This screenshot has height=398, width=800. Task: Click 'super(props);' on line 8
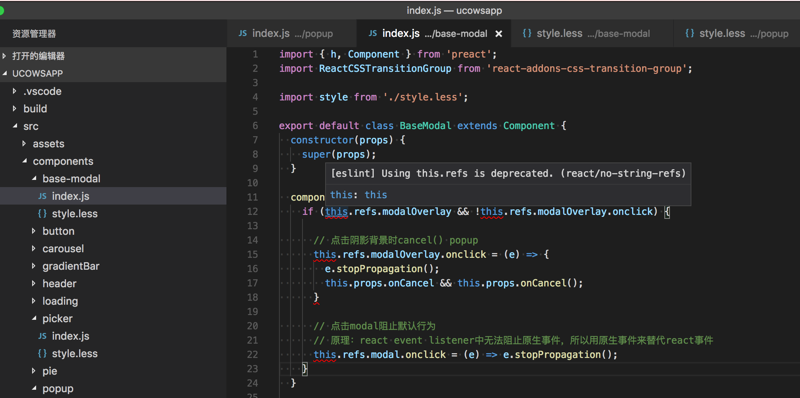(x=339, y=154)
